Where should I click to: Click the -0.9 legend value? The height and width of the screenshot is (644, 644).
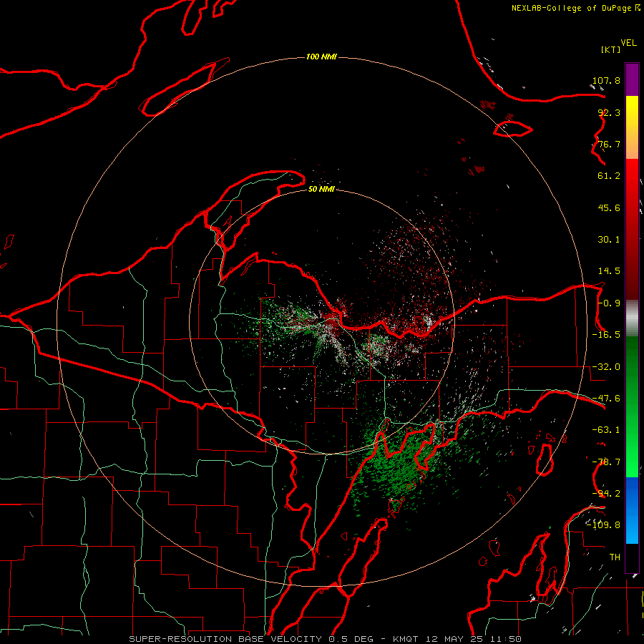609,303
